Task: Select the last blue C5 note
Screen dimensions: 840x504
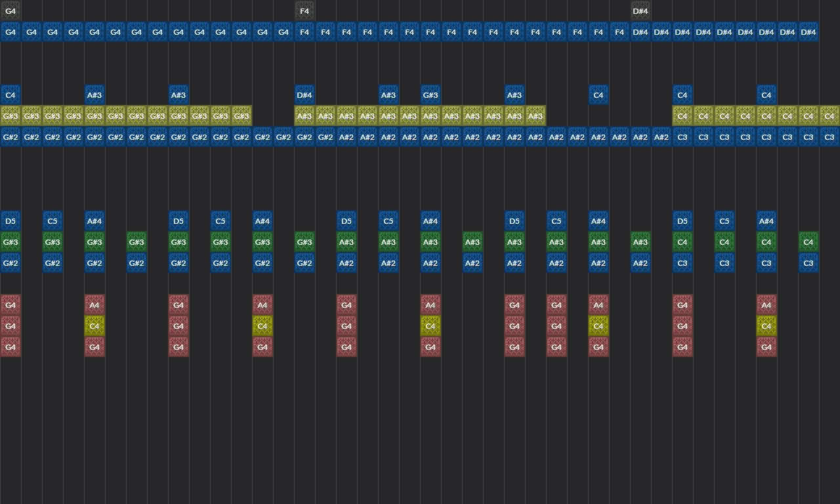Action: [x=724, y=221]
